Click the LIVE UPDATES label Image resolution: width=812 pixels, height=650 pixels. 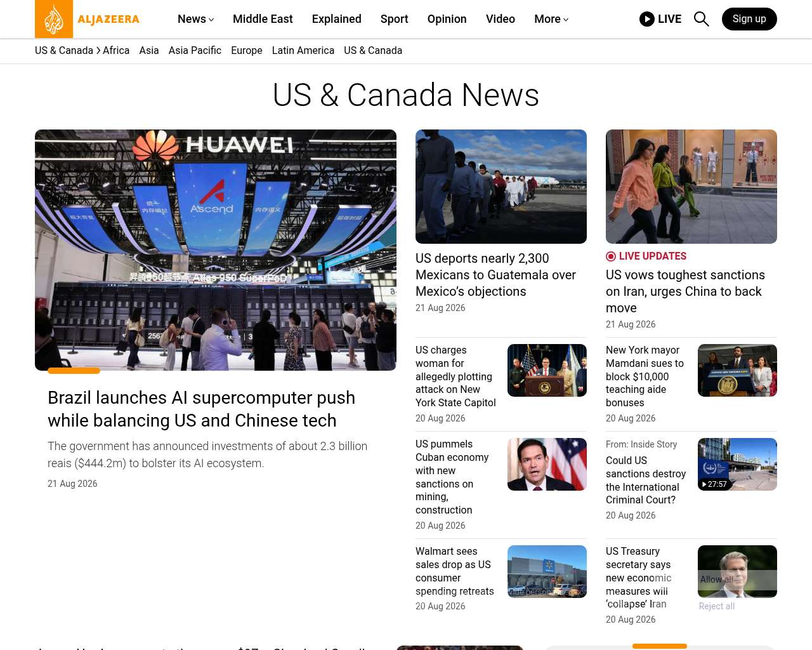click(x=653, y=256)
